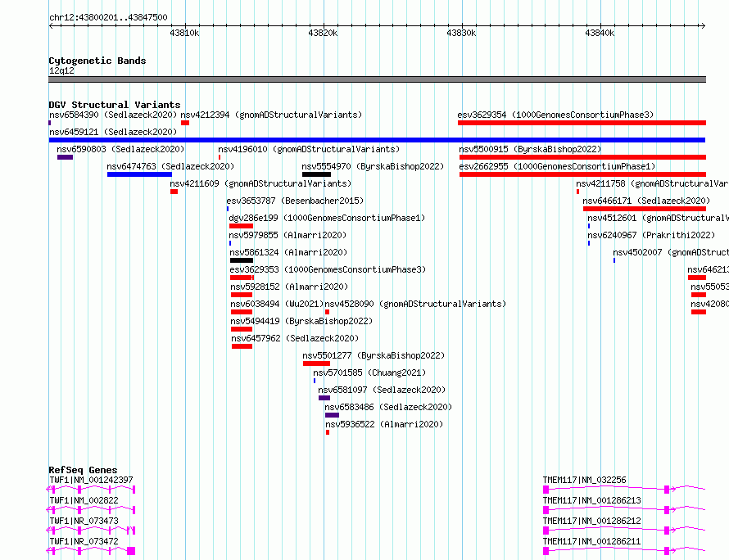Click the 12q12 cytoband label
Screen dimensions: 729x560
[x=61, y=70]
